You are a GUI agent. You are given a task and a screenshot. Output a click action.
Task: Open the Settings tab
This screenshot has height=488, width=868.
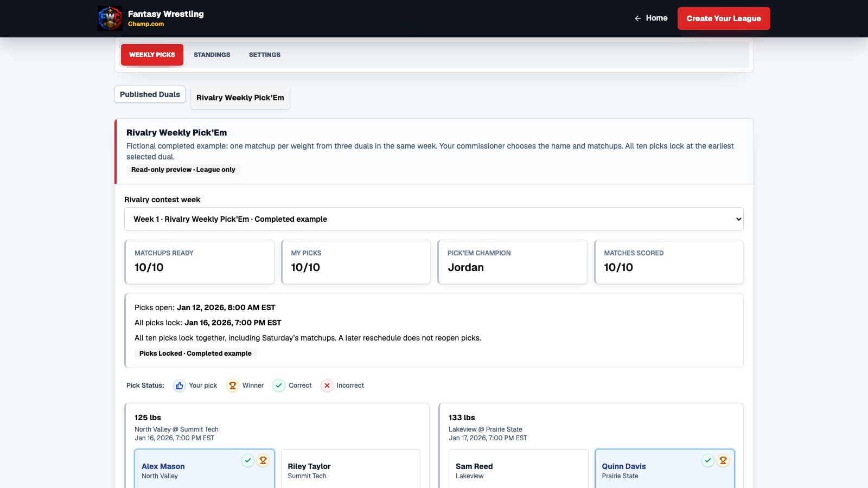pos(265,55)
